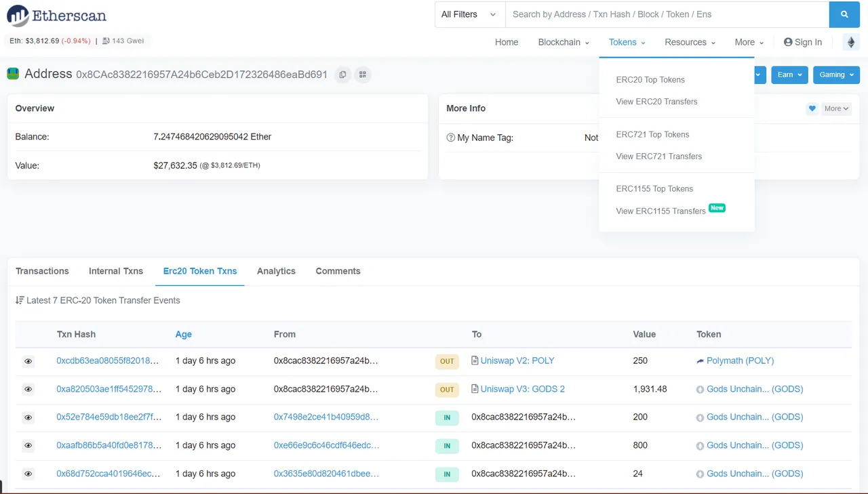Collapse the Tokens nav dropdown

(x=627, y=42)
